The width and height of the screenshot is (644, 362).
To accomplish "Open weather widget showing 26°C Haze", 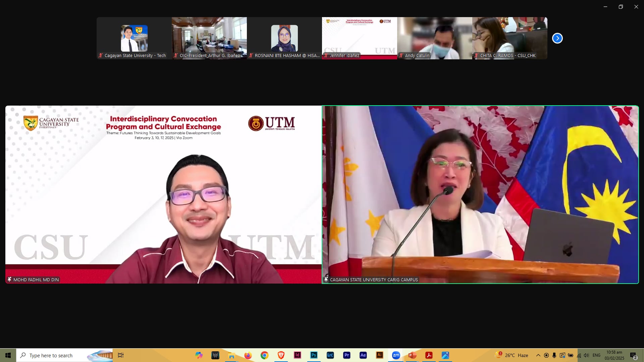I will pyautogui.click(x=512, y=355).
